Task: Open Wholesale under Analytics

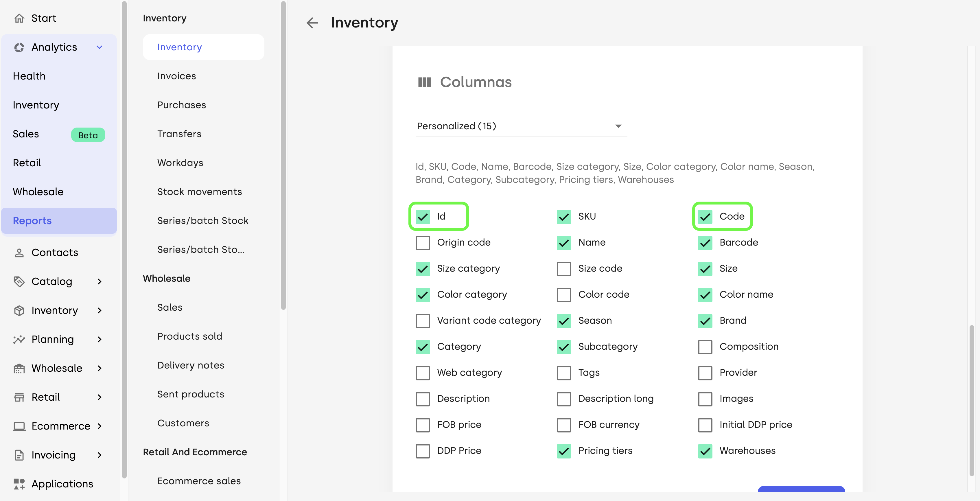Action: [59, 192]
